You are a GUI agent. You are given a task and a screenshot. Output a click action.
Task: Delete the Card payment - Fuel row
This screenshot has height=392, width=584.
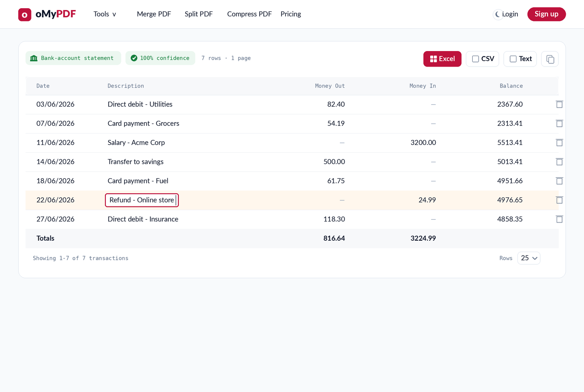coord(559,181)
